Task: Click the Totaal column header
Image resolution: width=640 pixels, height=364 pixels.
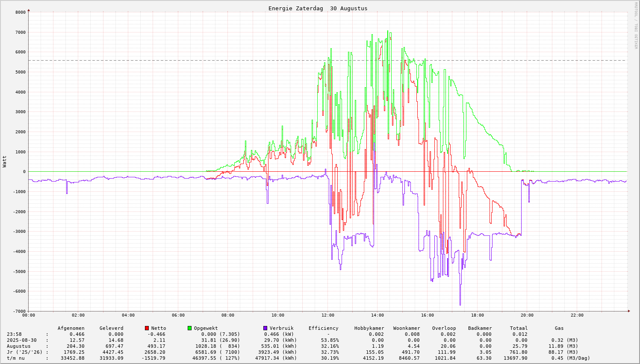Action: (519, 328)
